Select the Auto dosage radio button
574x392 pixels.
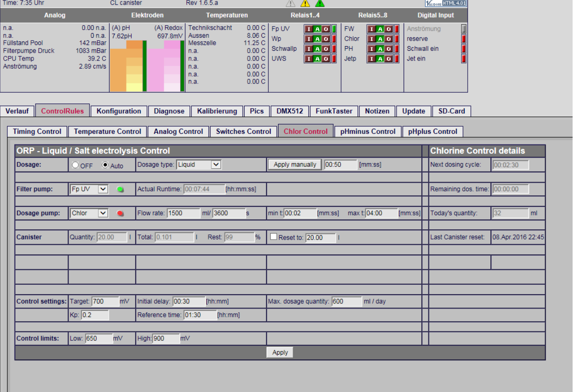point(105,165)
